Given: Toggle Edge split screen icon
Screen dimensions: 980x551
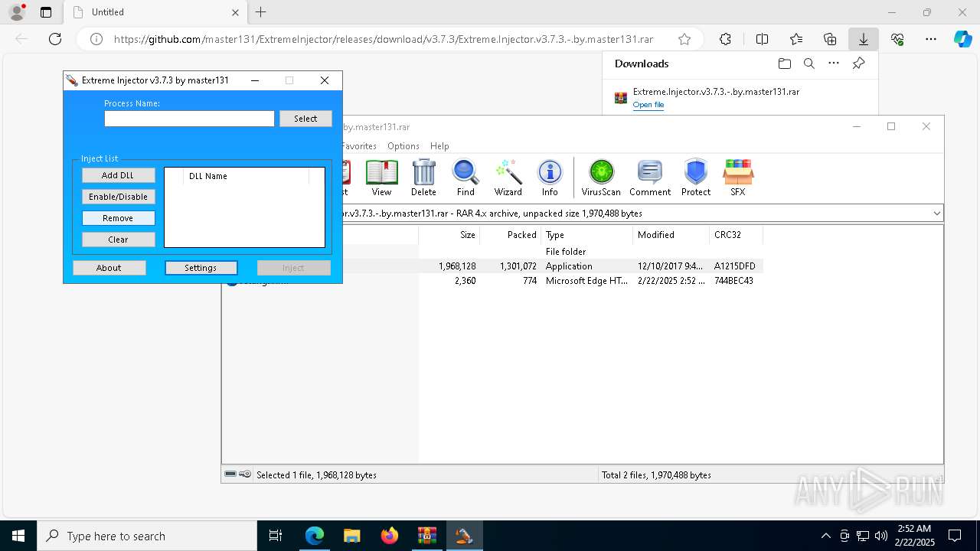Looking at the screenshot, I should pos(762,39).
